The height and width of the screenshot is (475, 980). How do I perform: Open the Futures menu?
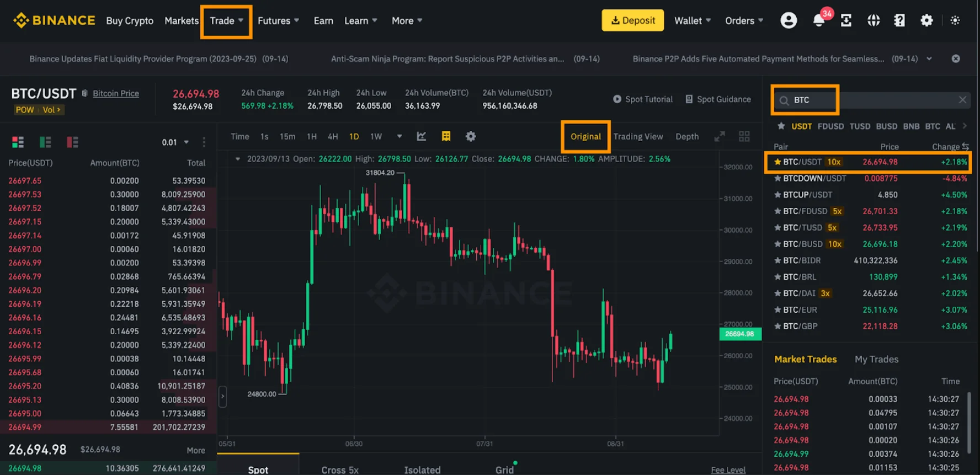pos(278,21)
